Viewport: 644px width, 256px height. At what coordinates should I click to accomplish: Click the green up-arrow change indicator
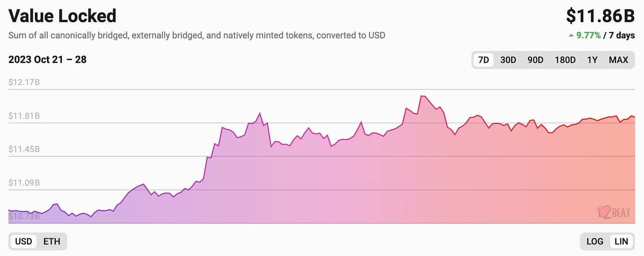click(x=571, y=35)
